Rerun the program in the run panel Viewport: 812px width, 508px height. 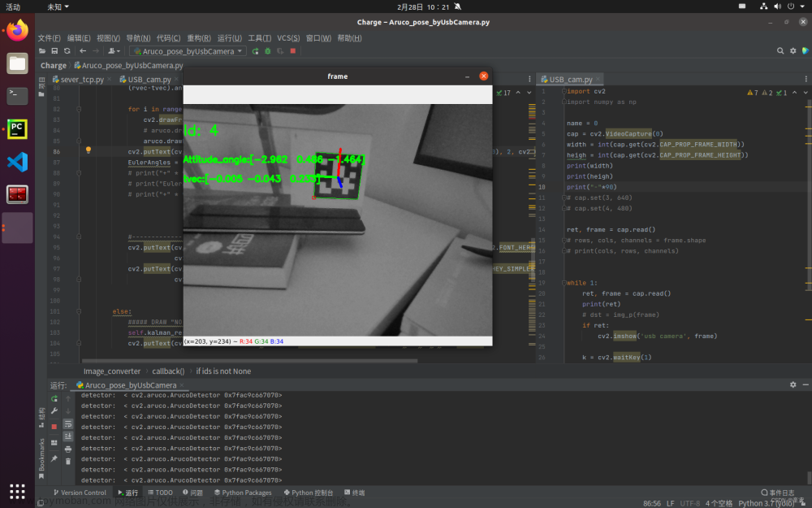(54, 398)
